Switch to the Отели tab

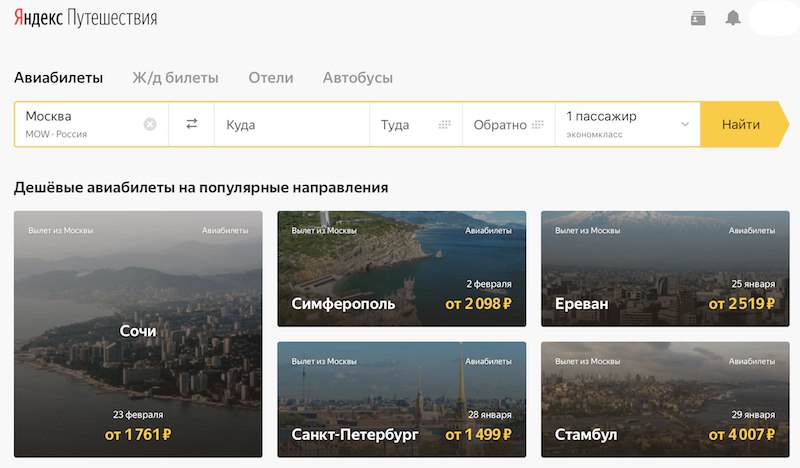(270, 78)
